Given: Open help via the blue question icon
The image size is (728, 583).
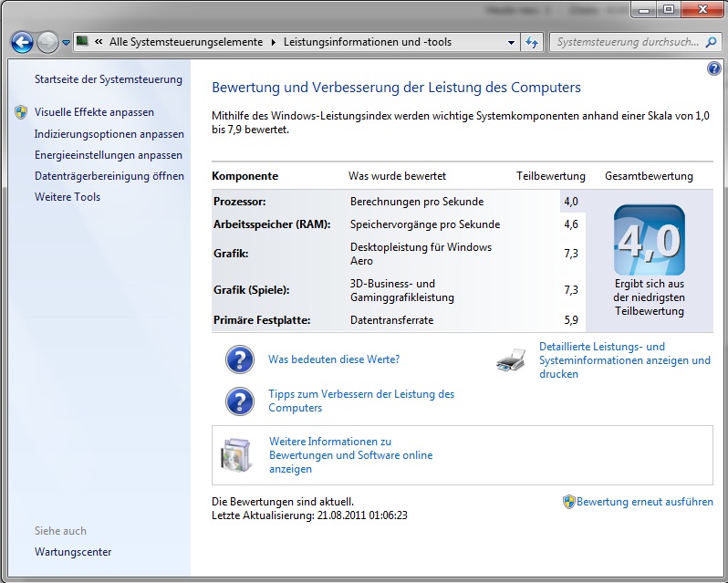Looking at the screenshot, I should pyautogui.click(x=714, y=68).
